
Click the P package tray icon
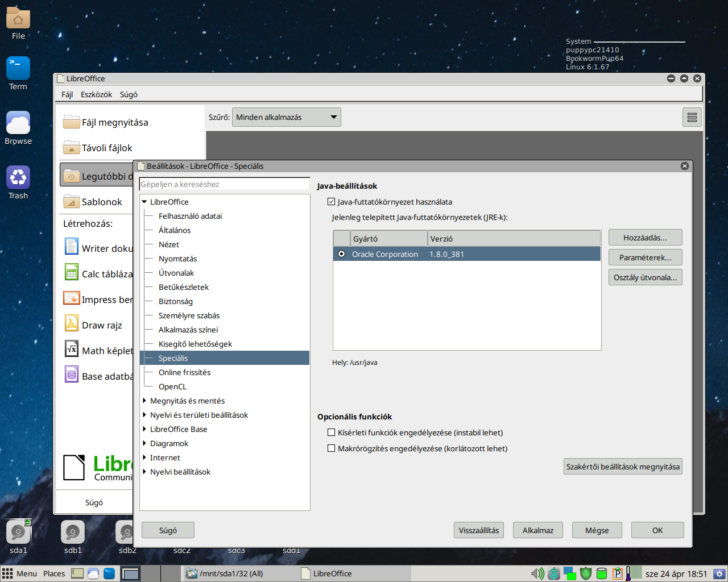pos(618,573)
